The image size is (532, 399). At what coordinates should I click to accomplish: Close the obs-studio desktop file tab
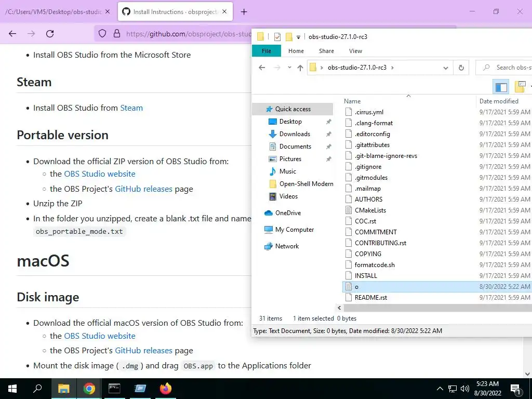coord(108,11)
